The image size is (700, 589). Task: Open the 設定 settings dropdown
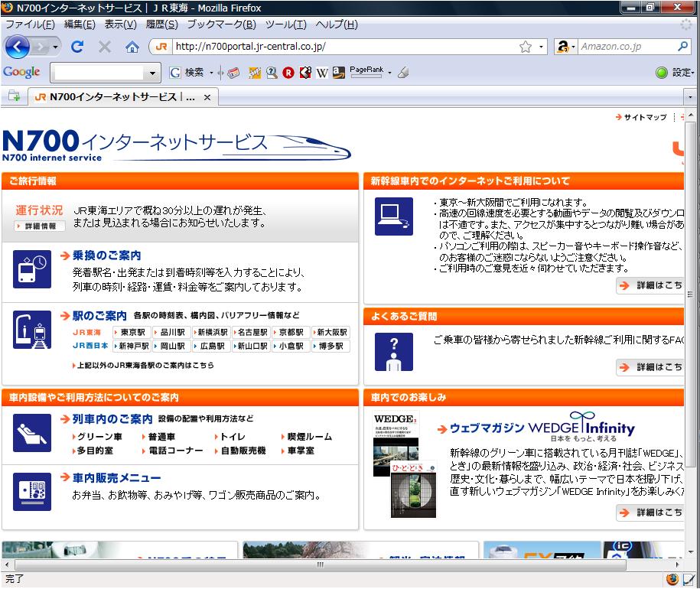(x=682, y=72)
